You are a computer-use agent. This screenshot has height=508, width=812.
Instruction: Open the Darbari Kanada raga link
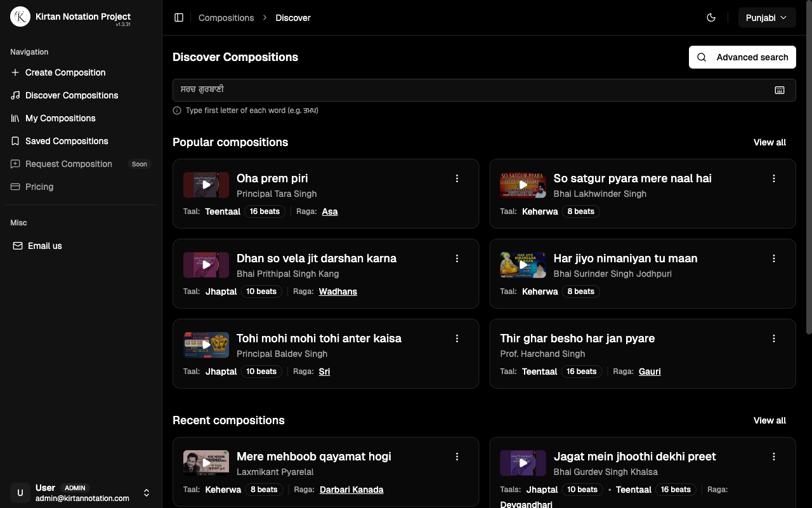point(351,490)
